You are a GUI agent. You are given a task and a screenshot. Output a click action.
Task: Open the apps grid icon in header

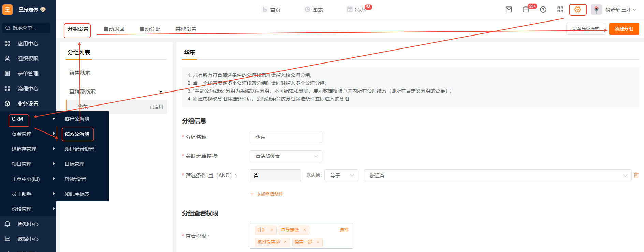(560, 10)
